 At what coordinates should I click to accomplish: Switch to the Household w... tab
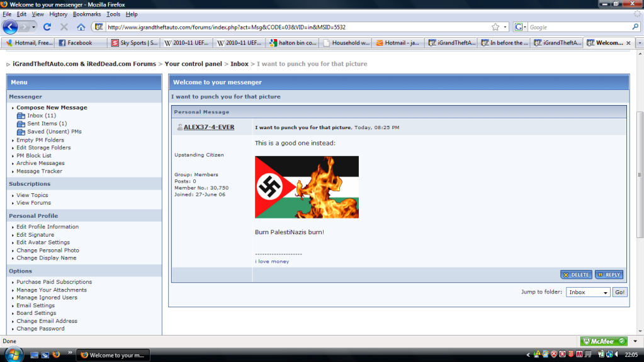tap(346, 43)
